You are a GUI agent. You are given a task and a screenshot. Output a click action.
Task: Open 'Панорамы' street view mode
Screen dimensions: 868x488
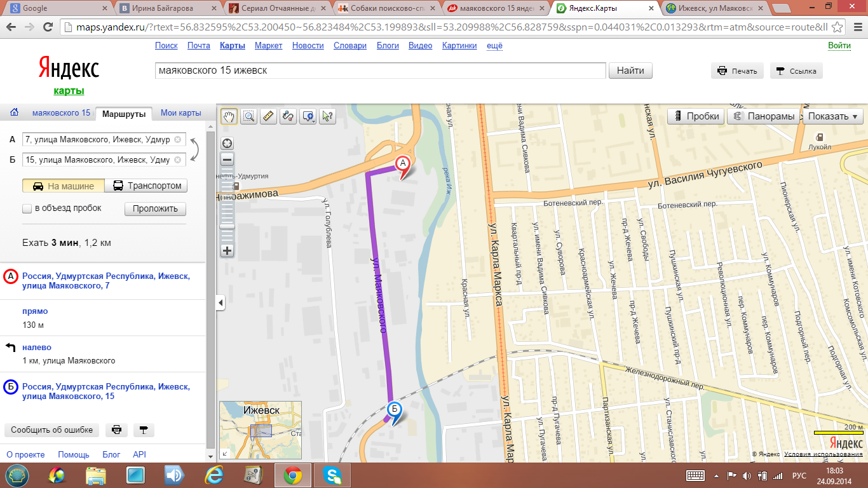click(x=763, y=116)
